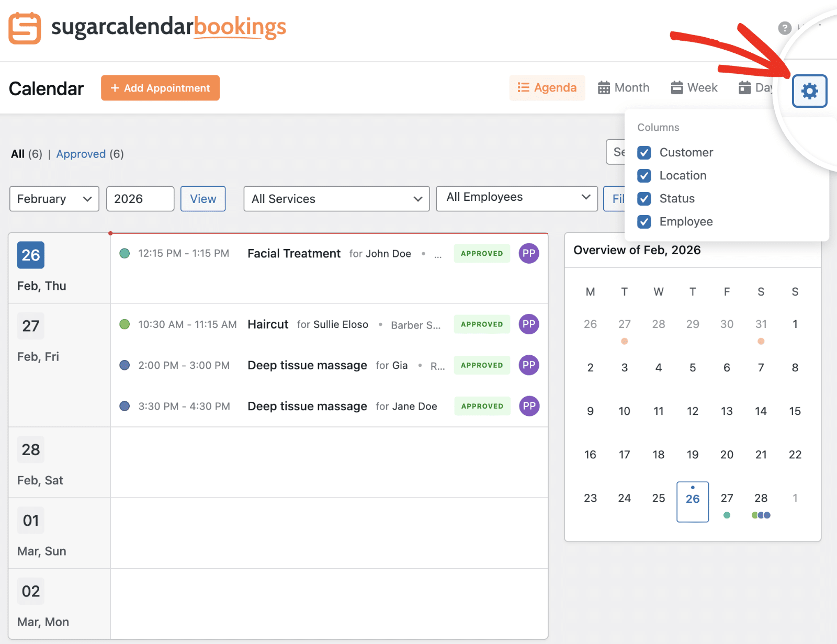The image size is (837, 644).
Task: Disable the Location column
Action: coord(644,176)
